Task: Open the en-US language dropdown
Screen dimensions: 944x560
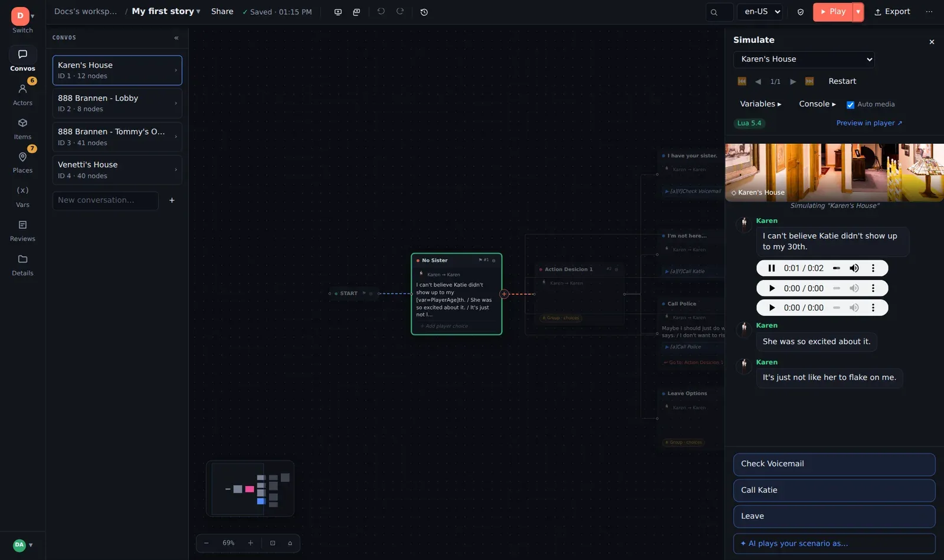Action: 760,12
